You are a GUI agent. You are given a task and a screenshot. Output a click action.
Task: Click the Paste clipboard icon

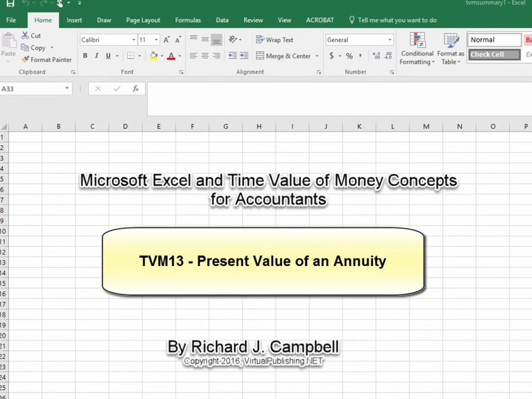(9, 41)
